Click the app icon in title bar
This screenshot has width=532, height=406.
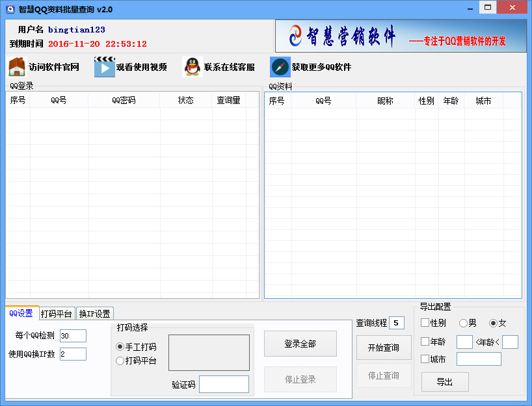coord(10,9)
